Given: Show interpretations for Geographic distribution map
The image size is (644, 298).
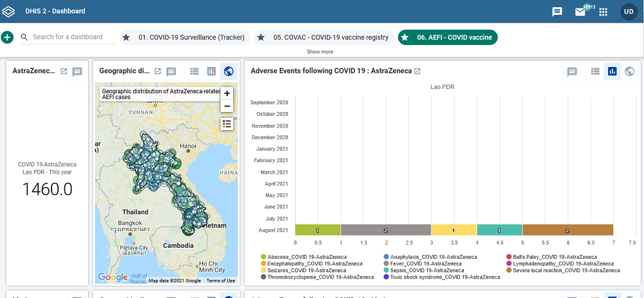Looking at the screenshot, I should point(171,72).
